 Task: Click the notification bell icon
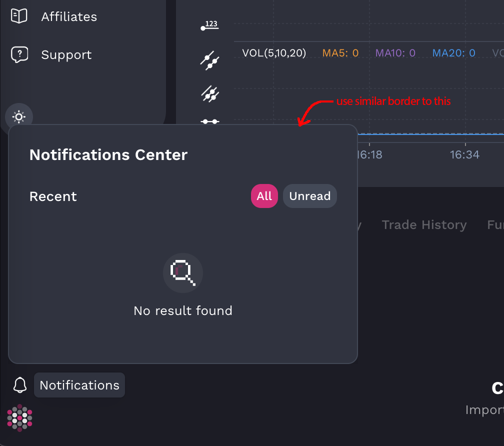pos(19,385)
